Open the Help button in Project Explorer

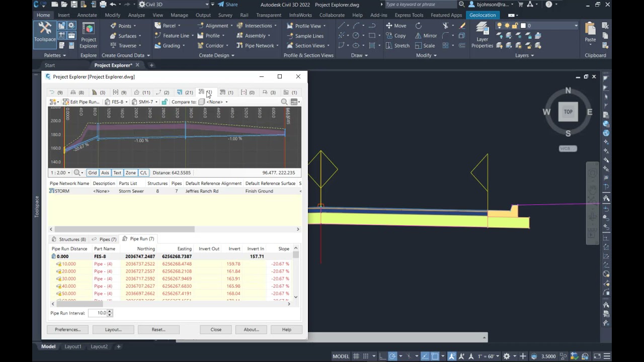point(286,330)
